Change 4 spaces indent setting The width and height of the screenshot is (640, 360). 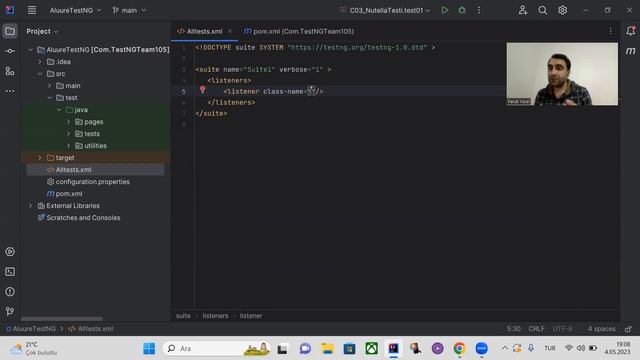click(601, 329)
